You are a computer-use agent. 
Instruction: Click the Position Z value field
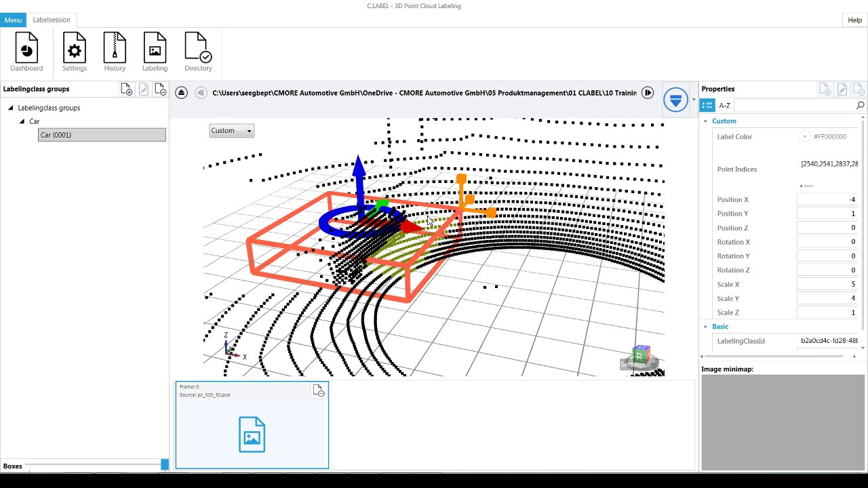point(827,228)
